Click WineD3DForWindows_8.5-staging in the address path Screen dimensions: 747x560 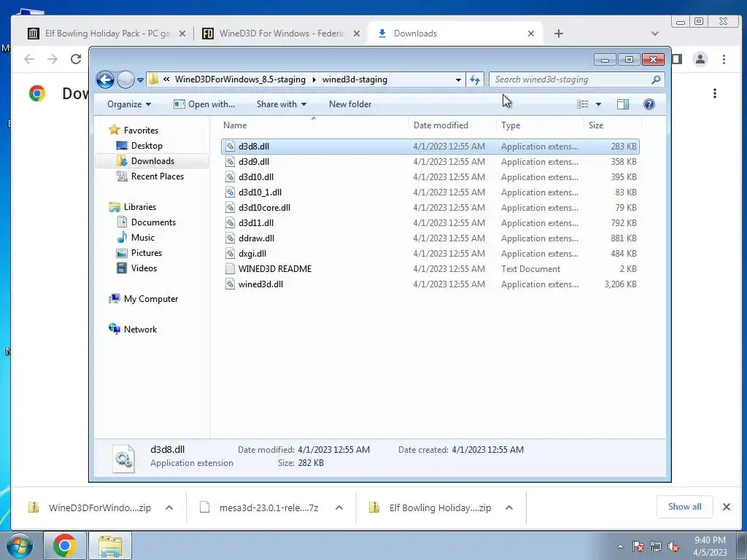coord(240,79)
